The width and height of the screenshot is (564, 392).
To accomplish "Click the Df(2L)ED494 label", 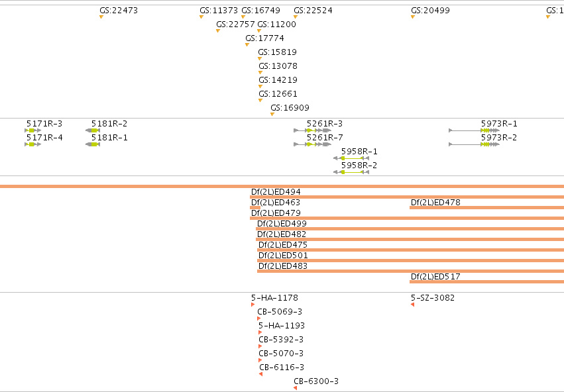I will click(x=276, y=192).
